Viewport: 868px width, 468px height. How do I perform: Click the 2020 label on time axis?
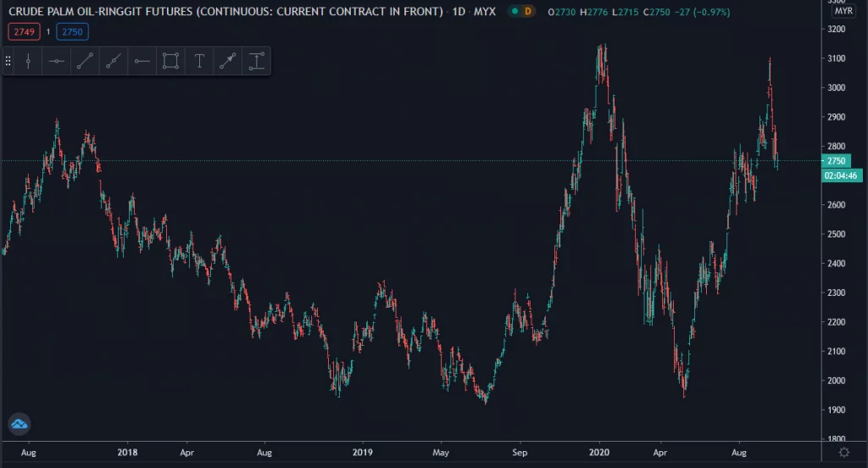coord(599,453)
